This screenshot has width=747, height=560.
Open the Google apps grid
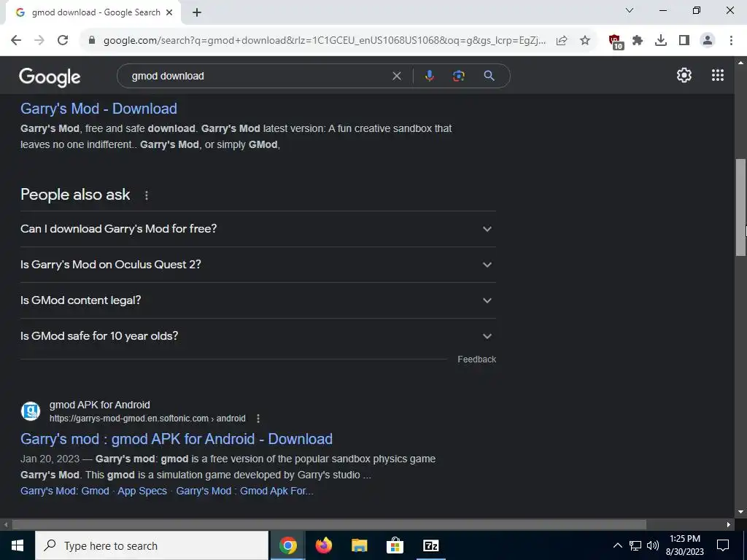(718, 75)
